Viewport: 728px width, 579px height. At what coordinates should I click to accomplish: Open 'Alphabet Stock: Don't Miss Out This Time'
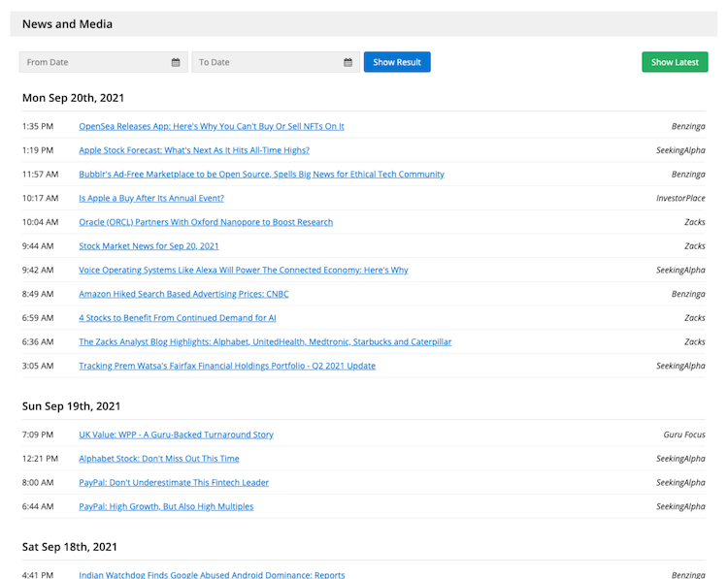158,459
